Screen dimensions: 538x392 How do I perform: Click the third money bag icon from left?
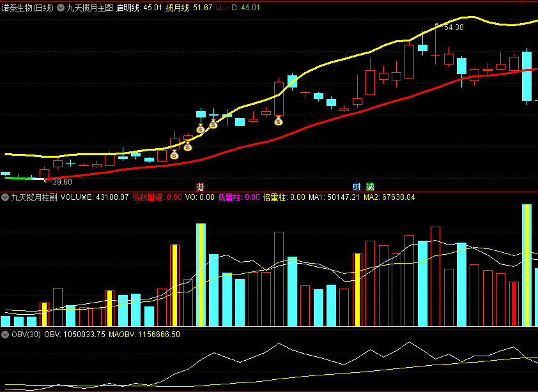[x=201, y=128]
